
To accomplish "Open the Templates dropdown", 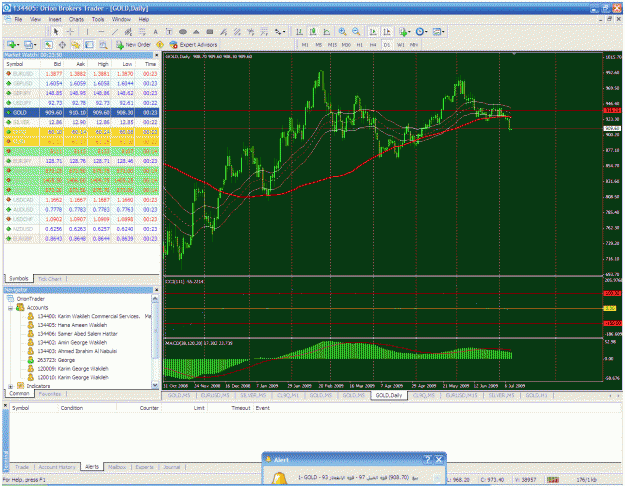I will [438, 32].
